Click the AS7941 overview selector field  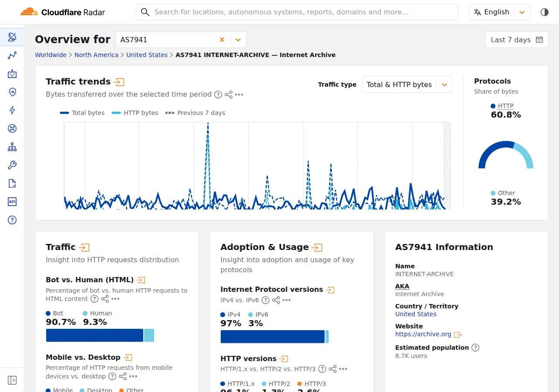(181, 40)
